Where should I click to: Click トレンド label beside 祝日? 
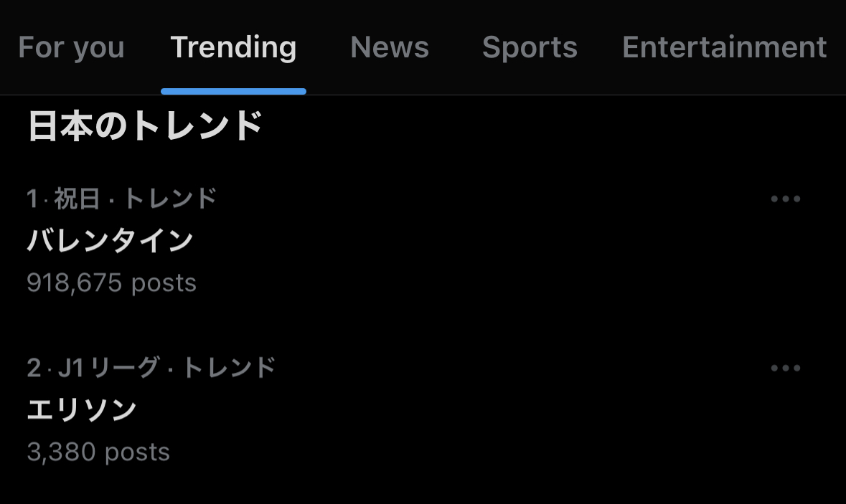click(170, 199)
